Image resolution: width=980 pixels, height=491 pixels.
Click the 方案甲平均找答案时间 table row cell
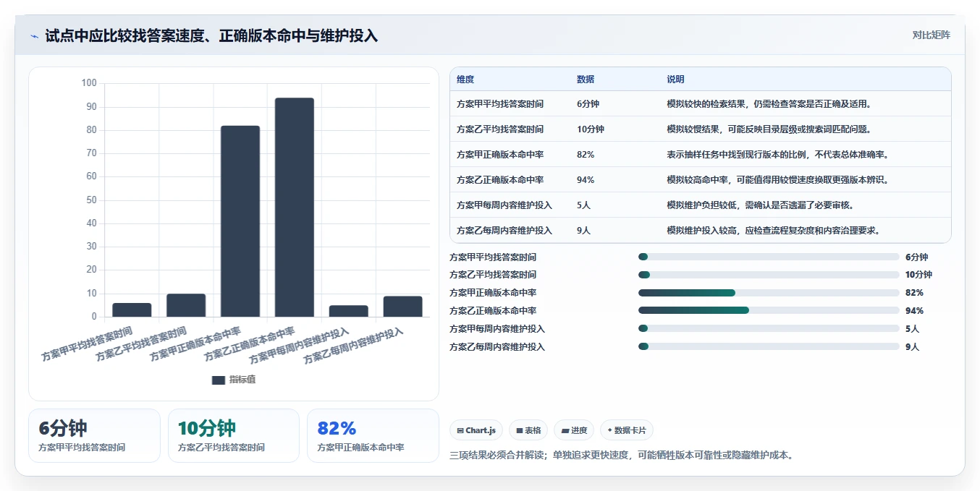[x=500, y=104]
